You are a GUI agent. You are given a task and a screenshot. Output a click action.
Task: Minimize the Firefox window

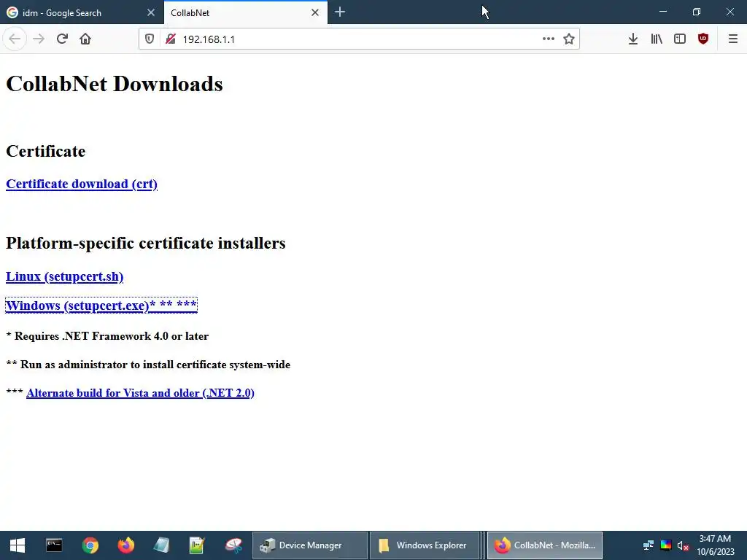(x=662, y=12)
